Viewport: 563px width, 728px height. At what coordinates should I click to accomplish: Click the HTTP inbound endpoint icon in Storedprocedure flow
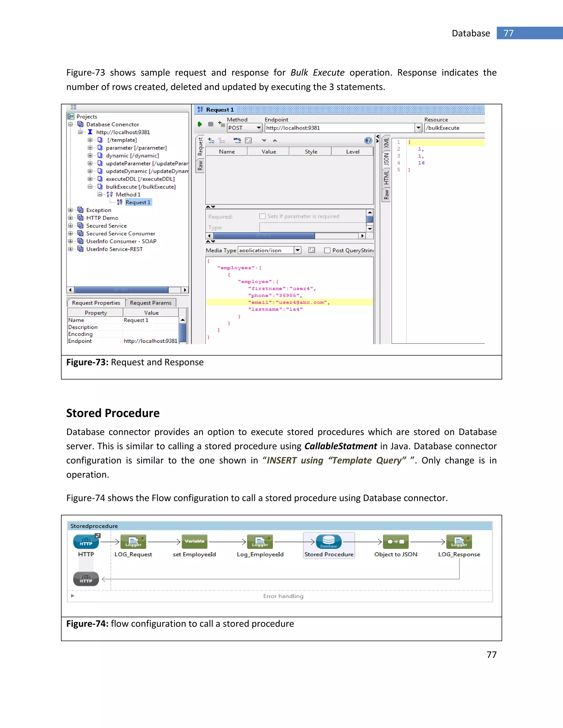tap(86, 542)
